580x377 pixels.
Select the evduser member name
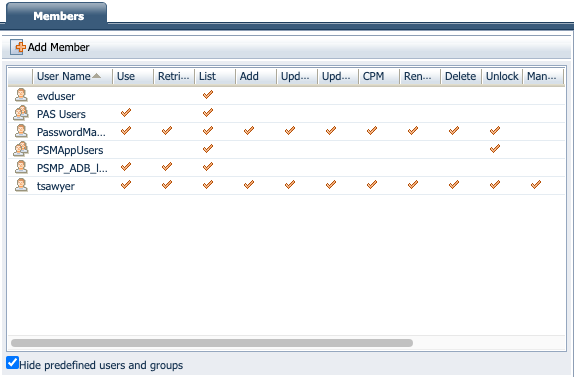click(x=56, y=96)
